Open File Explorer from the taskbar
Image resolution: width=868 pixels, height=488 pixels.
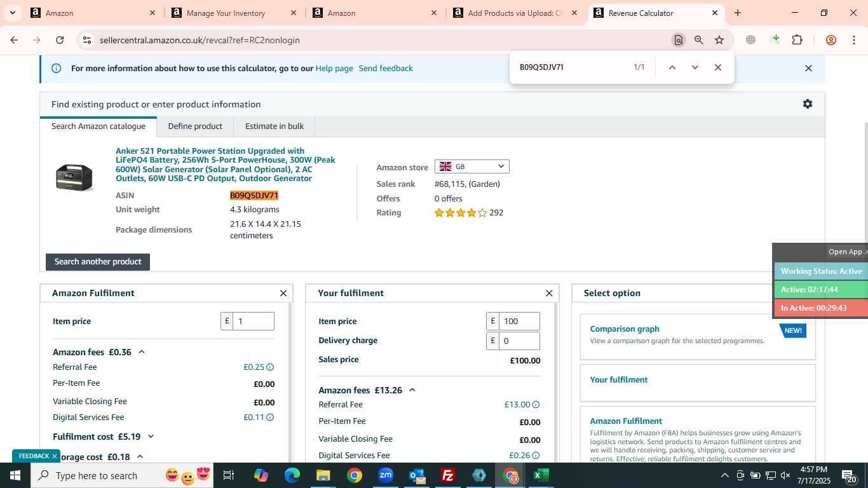pos(323,475)
